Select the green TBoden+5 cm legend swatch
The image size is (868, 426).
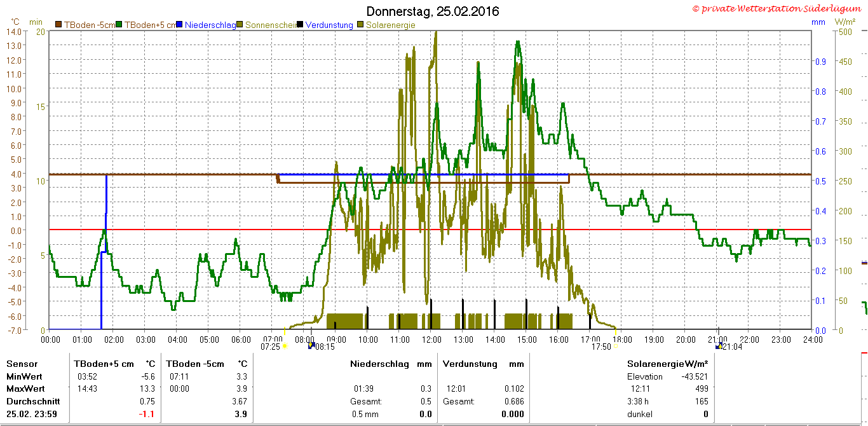tap(119, 25)
